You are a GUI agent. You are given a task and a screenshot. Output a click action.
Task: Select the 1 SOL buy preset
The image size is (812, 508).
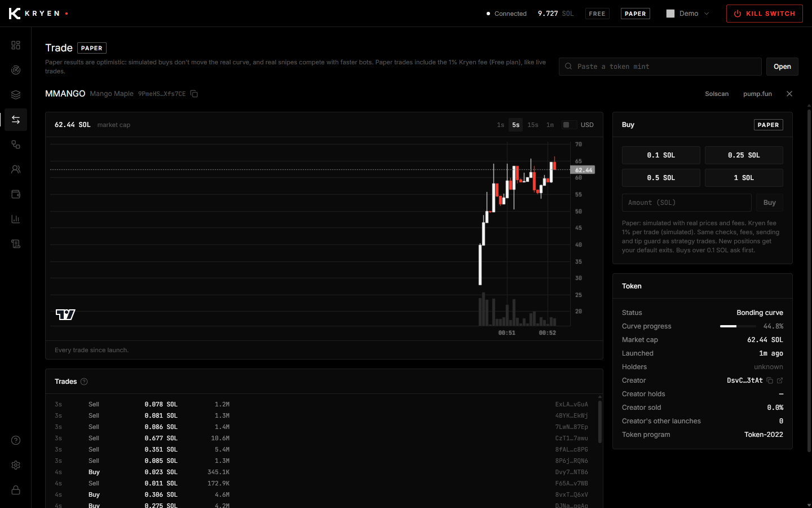pyautogui.click(x=744, y=178)
